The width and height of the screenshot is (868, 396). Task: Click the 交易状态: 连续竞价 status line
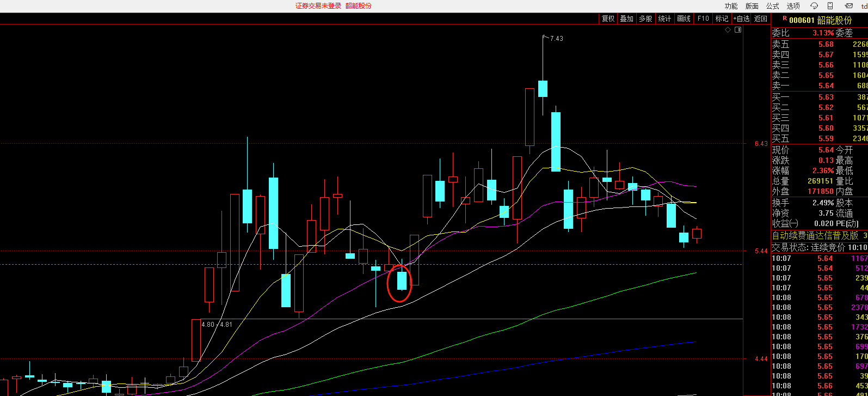coord(809,247)
